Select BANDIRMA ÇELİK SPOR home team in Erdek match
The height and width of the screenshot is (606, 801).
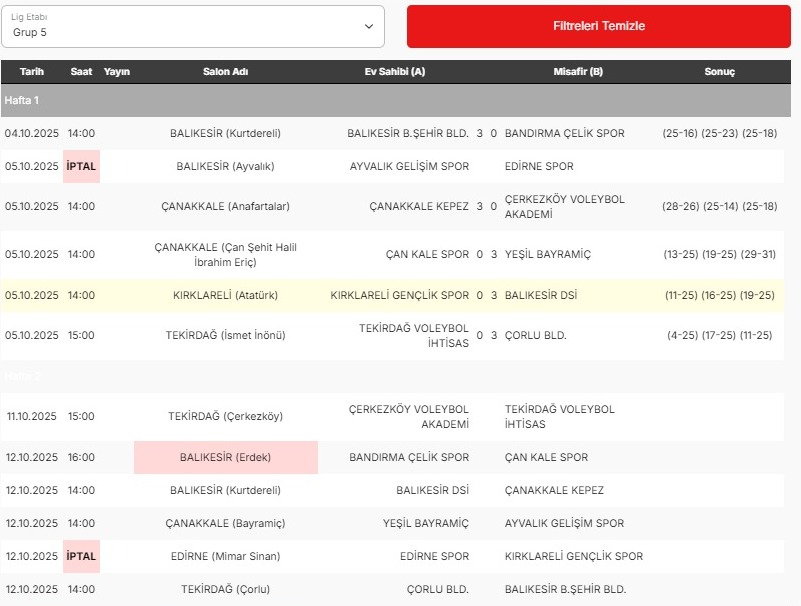tap(409, 457)
